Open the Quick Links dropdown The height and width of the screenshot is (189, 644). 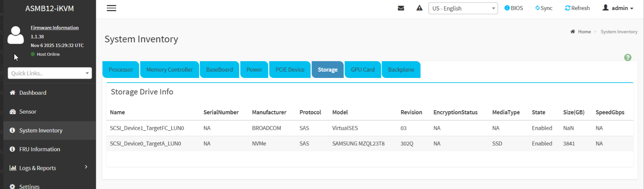(x=50, y=73)
